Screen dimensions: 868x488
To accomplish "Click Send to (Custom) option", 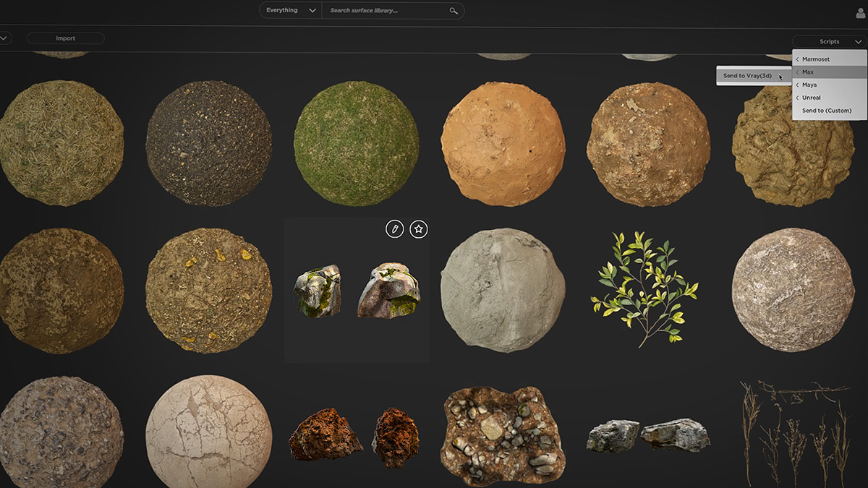I will pos(827,111).
